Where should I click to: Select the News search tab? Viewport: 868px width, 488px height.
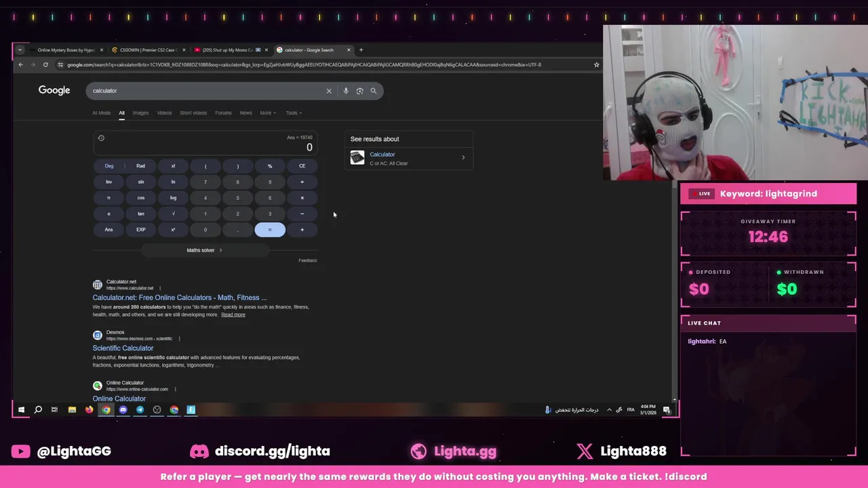[245, 113]
